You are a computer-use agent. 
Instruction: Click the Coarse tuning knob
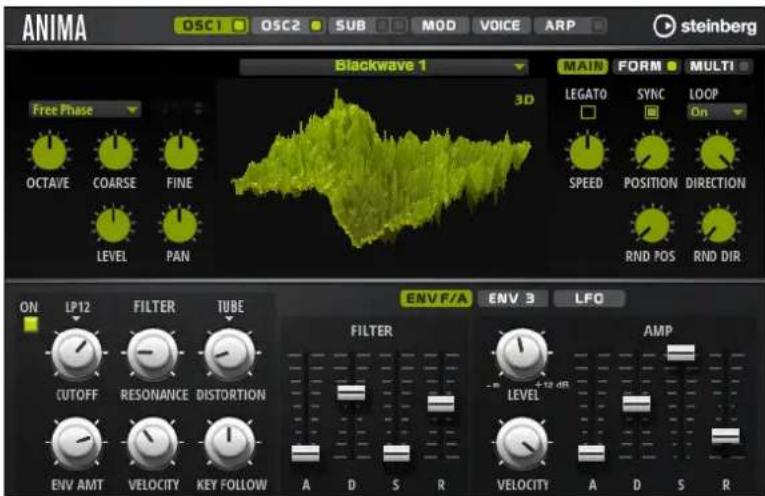coord(115,152)
